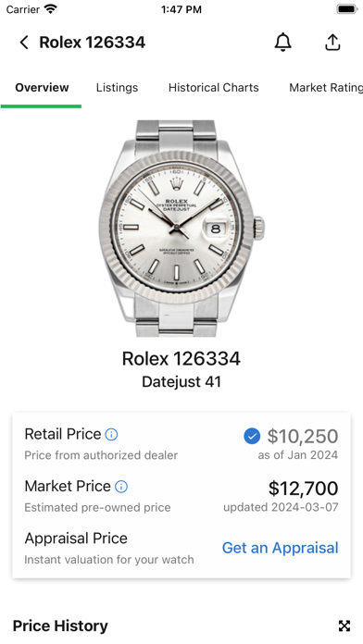Viewport: 363px width, 644px height.
Task: Open price alert bell icon
Action: (x=282, y=43)
